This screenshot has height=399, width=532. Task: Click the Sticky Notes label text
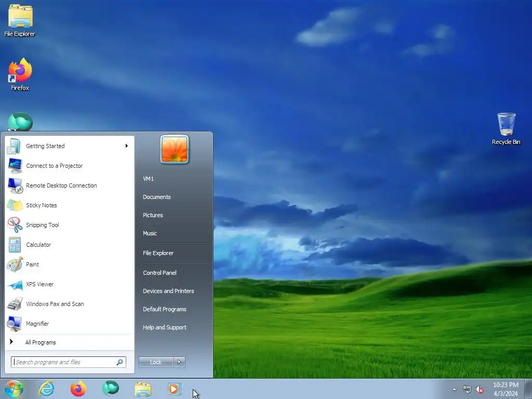(42, 205)
